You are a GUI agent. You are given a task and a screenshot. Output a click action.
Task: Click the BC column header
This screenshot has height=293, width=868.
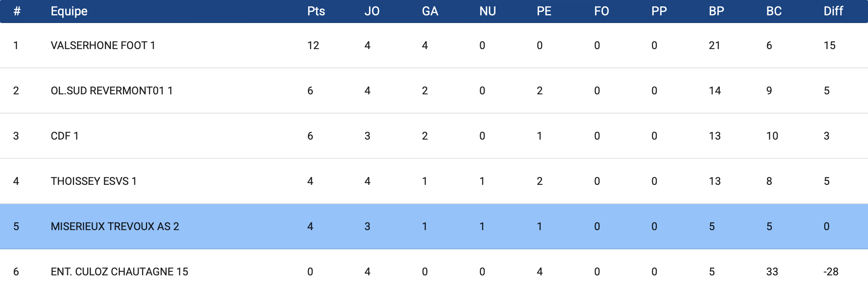tap(774, 11)
